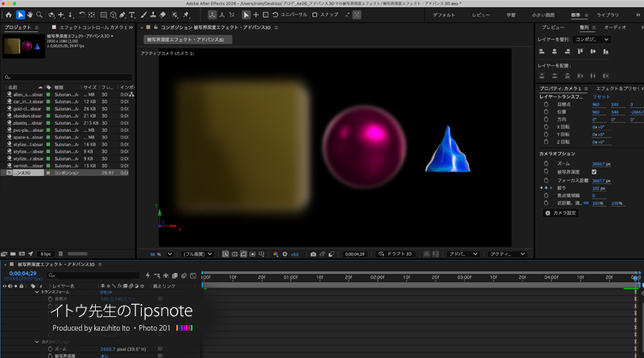This screenshot has height=358, width=644.
Task: Expand hidden panel tabs in Project panel group
Action: coord(131,27)
